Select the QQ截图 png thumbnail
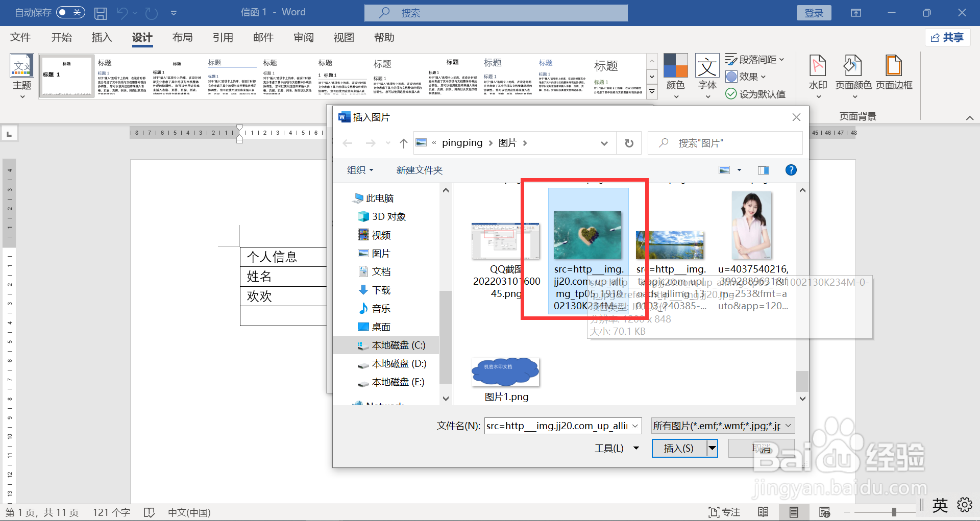Screen dimensions: 980x521 [505, 241]
